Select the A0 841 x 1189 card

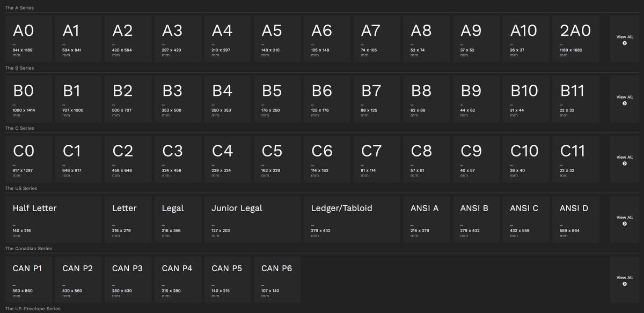pyautogui.click(x=28, y=39)
